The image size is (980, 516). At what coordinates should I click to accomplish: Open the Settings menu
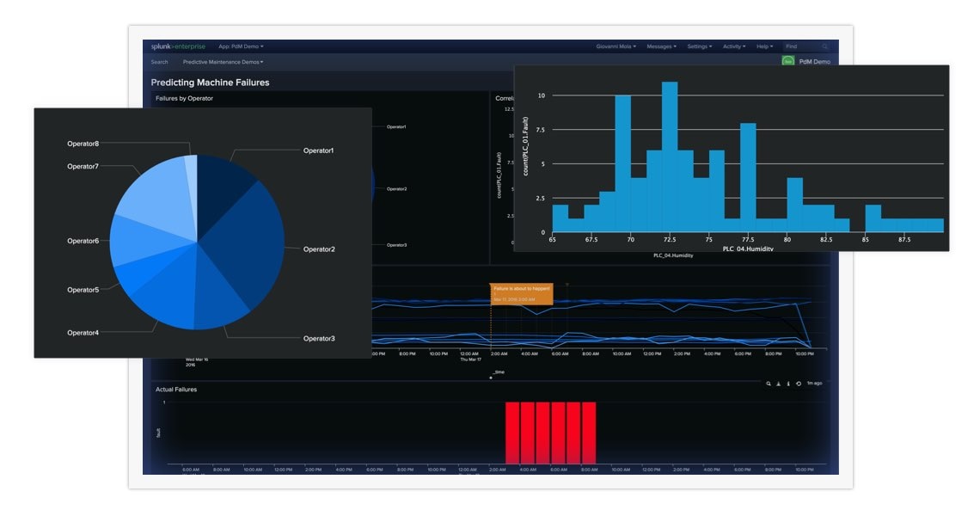point(699,46)
